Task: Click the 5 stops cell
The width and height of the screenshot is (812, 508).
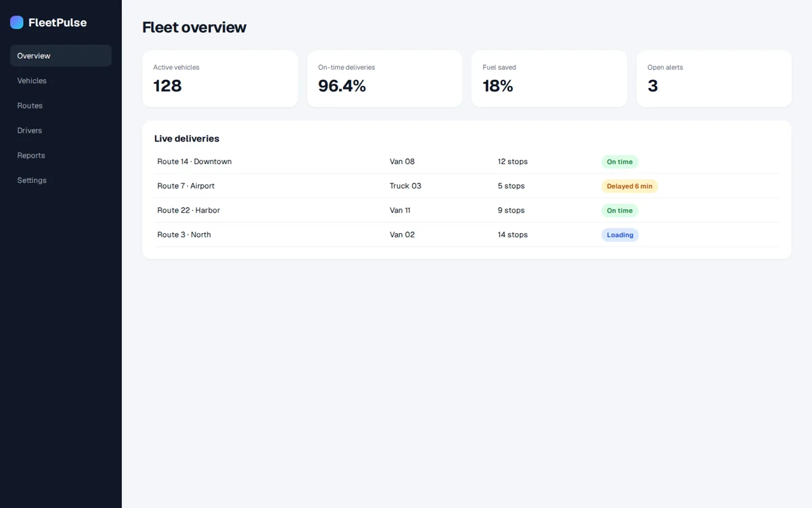Action: click(511, 186)
